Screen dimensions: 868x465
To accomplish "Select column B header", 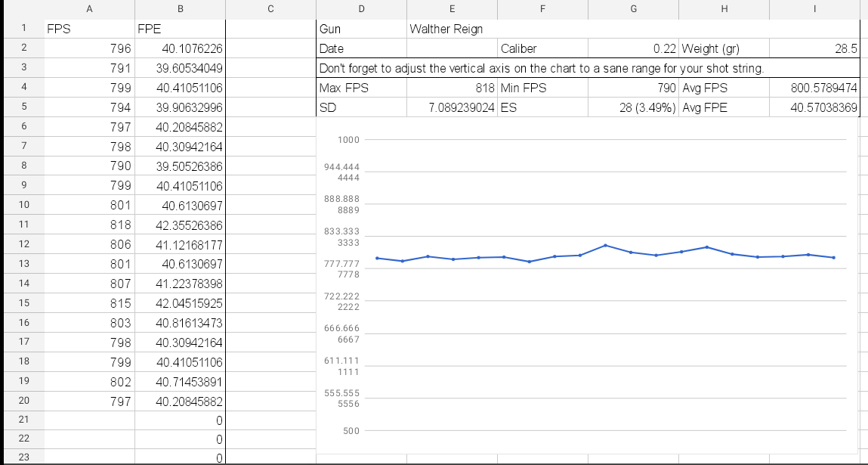I will (180, 9).
